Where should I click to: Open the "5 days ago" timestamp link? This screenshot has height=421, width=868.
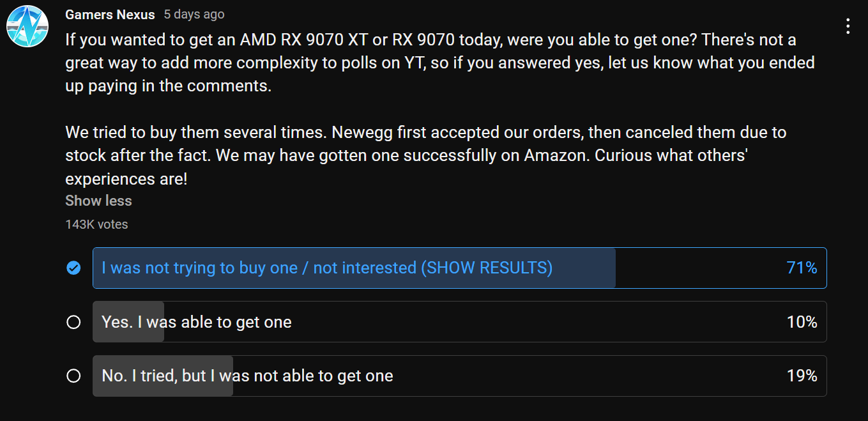click(x=194, y=14)
